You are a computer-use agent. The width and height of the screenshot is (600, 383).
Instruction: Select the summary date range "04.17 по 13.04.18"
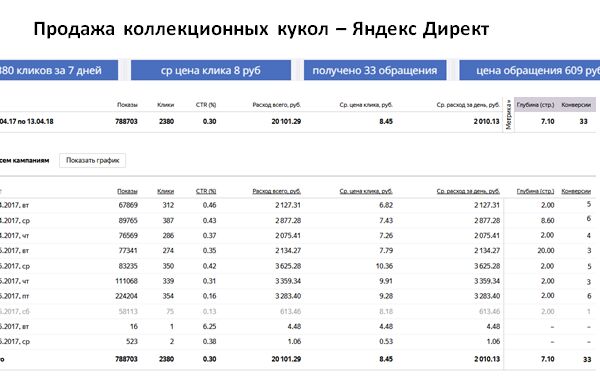[x=27, y=122]
